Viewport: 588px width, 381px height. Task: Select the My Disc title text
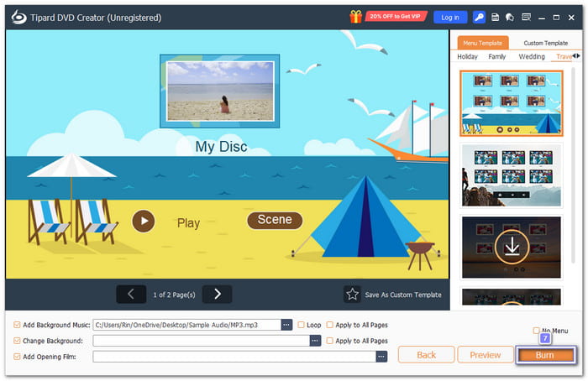[221, 147]
